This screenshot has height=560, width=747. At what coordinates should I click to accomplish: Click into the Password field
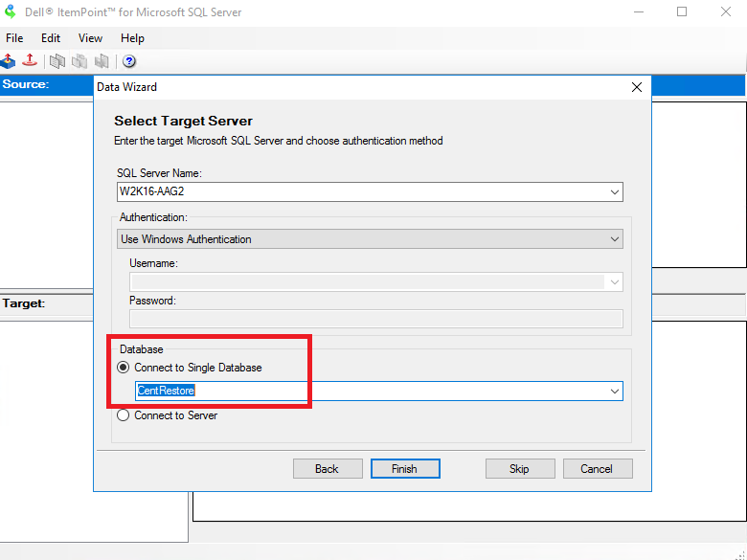tap(375, 319)
